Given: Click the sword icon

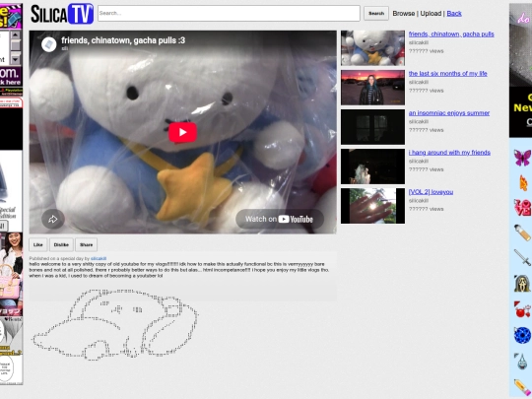Looking at the screenshot, I should 522,257.
